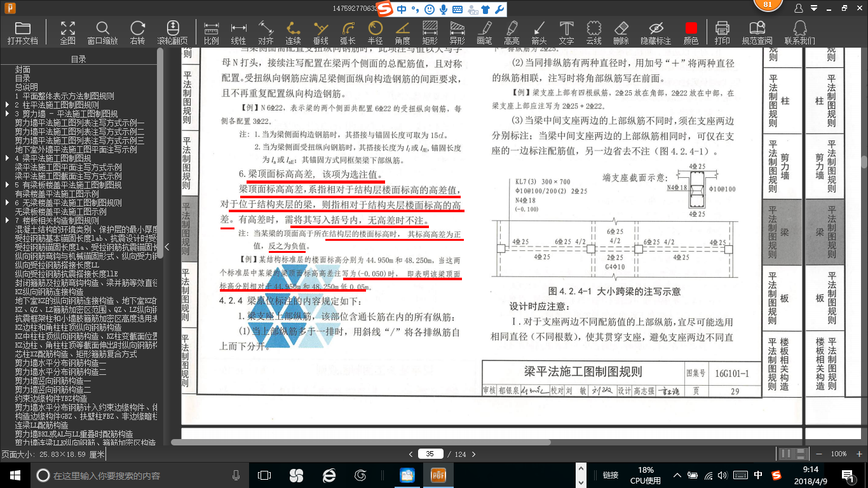
Task: Click the page number field showing 35
Action: tap(430, 454)
